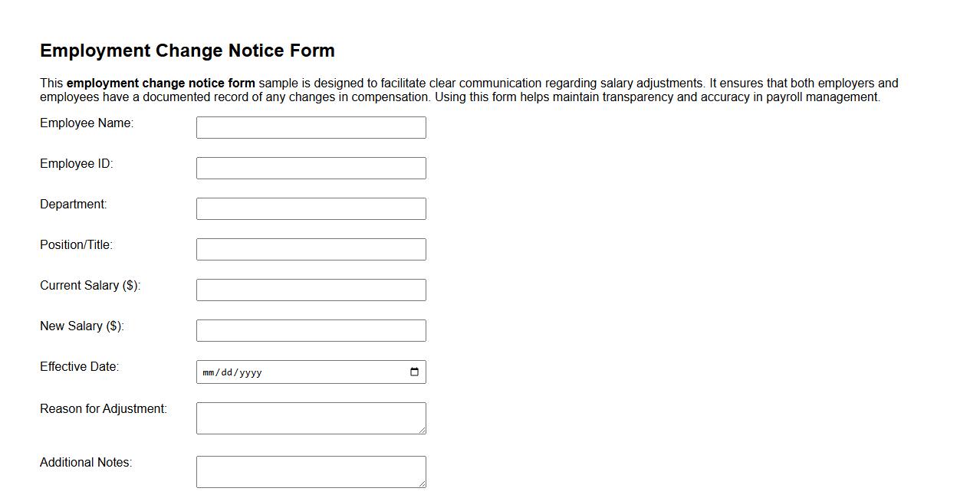Click the mm/dd/yyyy date entry field
980x498 pixels.
[x=307, y=372]
